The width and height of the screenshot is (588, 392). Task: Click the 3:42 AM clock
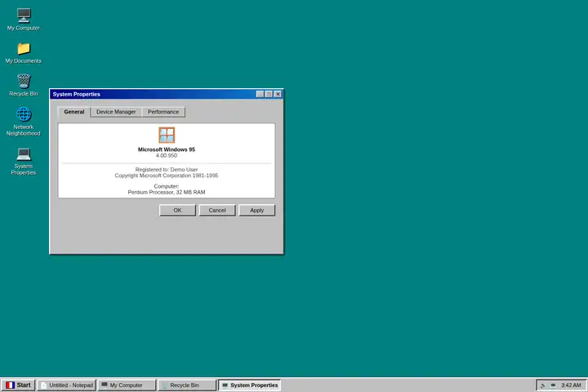click(571, 385)
